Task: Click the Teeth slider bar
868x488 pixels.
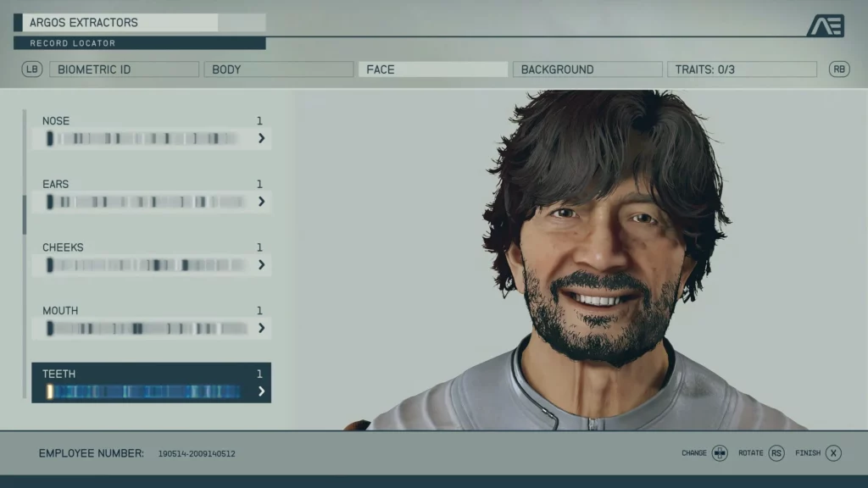Action: [144, 391]
